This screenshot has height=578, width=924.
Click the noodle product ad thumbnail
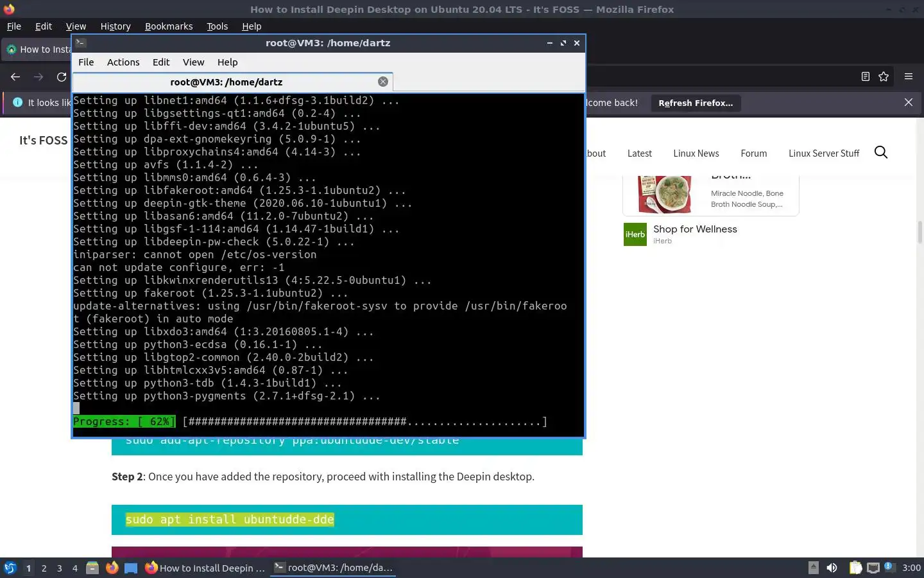[x=664, y=194]
